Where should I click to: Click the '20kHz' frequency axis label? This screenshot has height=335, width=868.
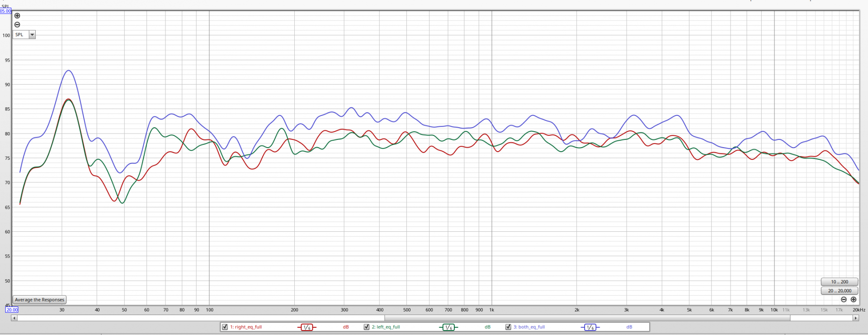[x=859, y=310]
